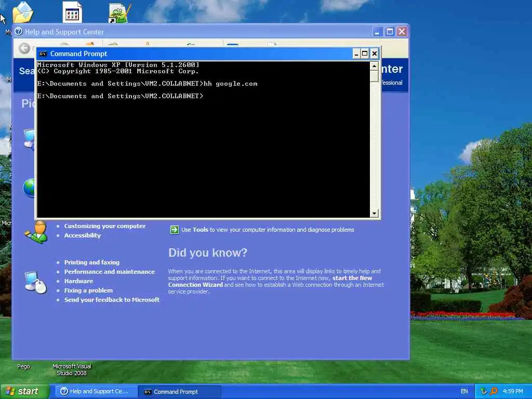Click the Help and Support Center title bar question-mark icon
Viewport: 532px width, 399px height.
click(x=19, y=32)
